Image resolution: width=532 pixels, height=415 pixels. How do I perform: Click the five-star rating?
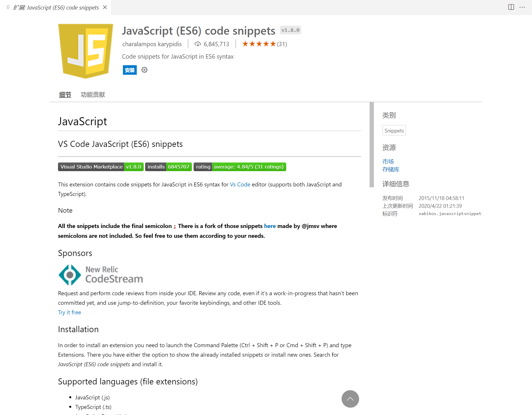click(259, 44)
